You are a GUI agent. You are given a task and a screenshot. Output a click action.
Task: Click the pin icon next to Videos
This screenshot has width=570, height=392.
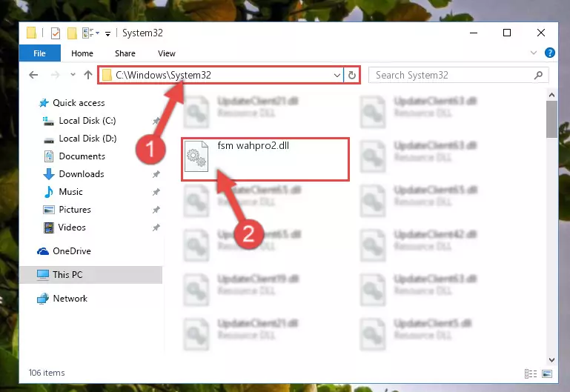point(156,227)
